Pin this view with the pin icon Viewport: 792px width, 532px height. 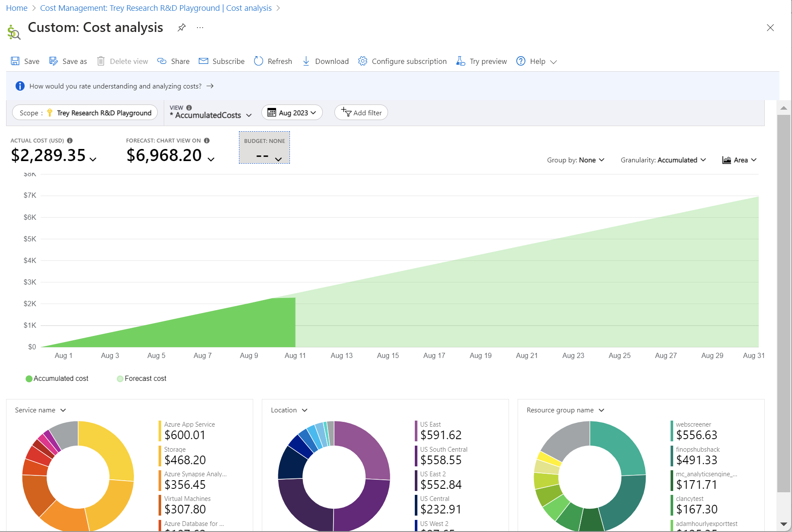[x=181, y=28]
